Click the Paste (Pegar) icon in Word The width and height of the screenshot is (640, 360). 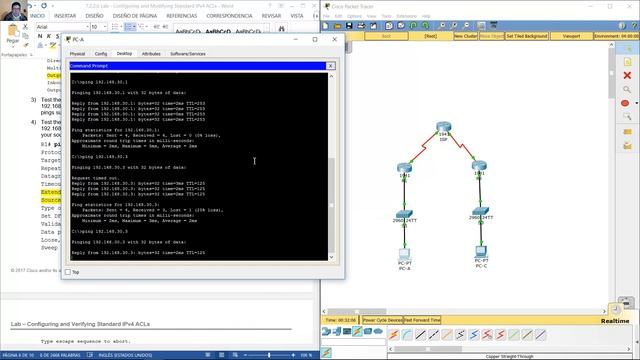[13, 31]
